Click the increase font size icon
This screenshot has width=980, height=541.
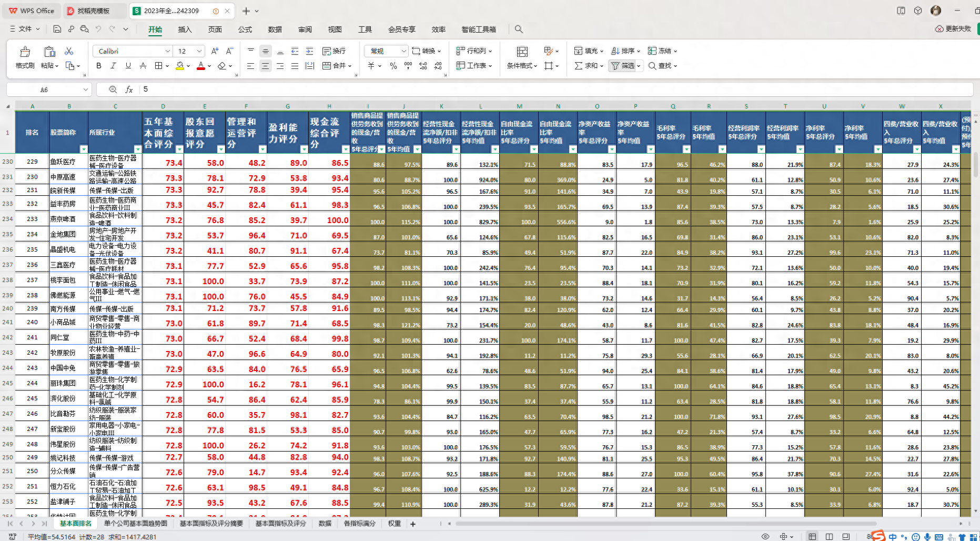(215, 51)
